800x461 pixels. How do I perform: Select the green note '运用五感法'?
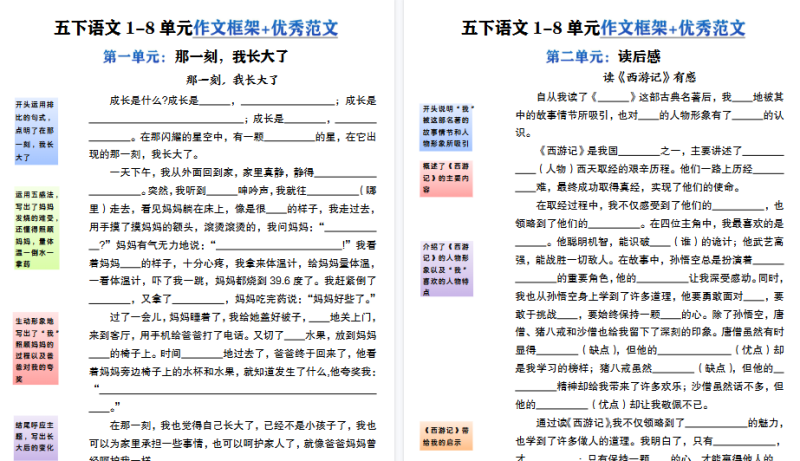point(37,229)
